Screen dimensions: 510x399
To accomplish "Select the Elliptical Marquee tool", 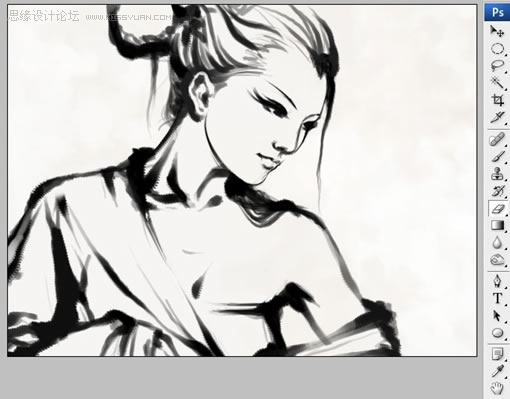I will point(497,49).
